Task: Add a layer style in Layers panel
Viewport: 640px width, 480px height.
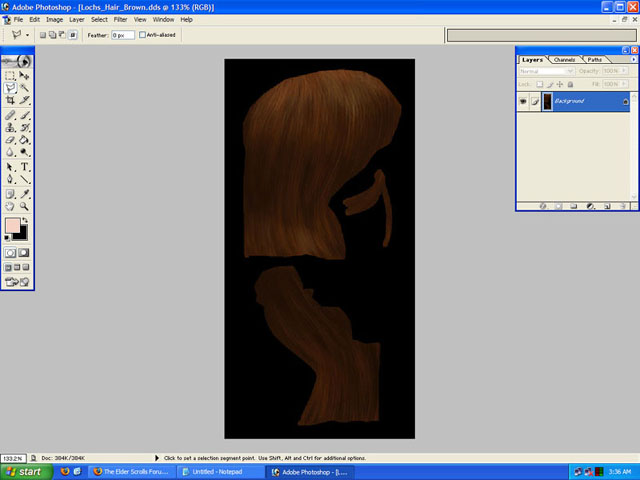Action: click(542, 206)
